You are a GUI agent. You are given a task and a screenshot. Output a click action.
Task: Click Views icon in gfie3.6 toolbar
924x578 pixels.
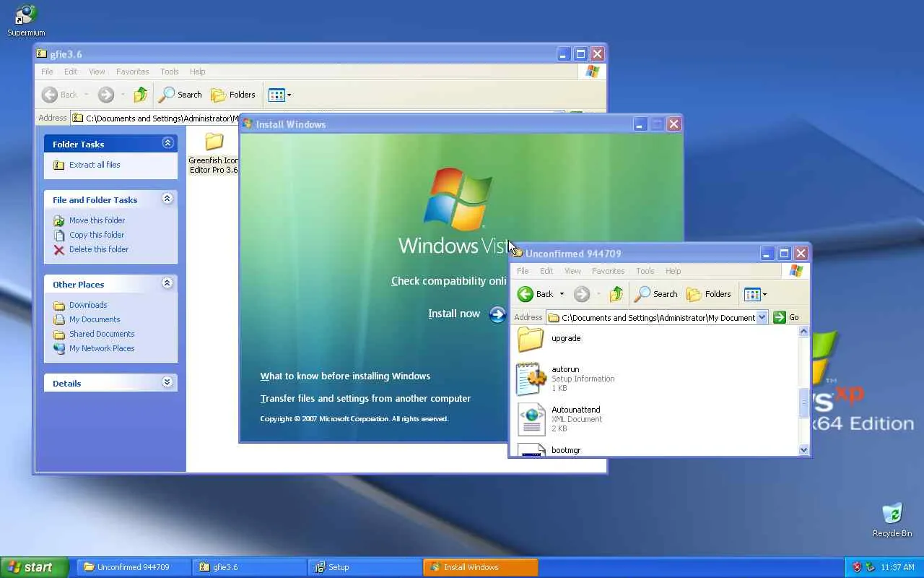[276, 95]
